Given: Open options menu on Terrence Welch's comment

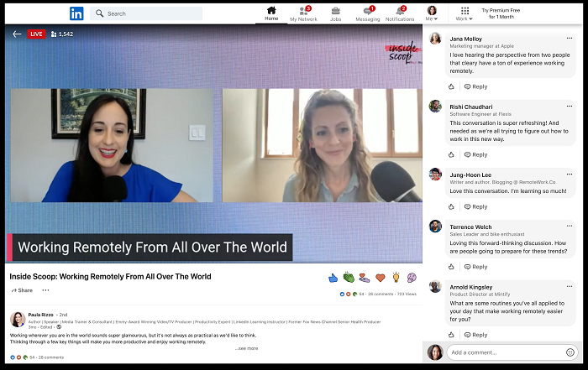Looking at the screenshot, I should pos(570,226).
